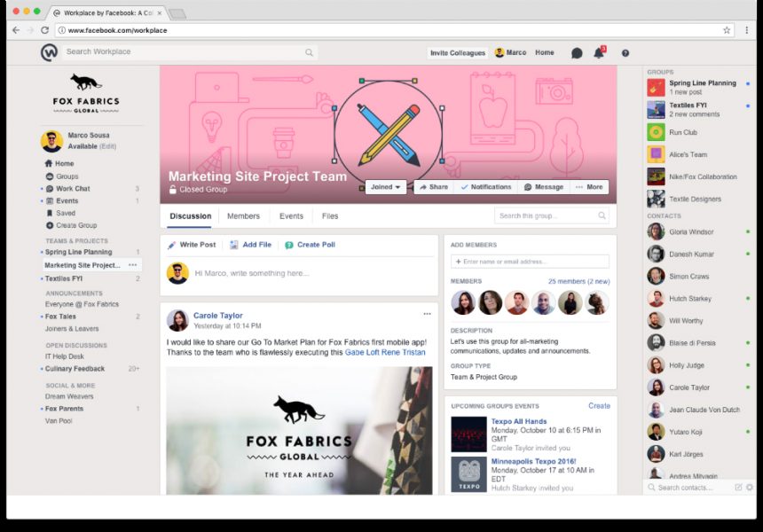The height and width of the screenshot is (532, 763).
Task: Open Spring Line Planning group in right panel
Action: [x=702, y=83]
